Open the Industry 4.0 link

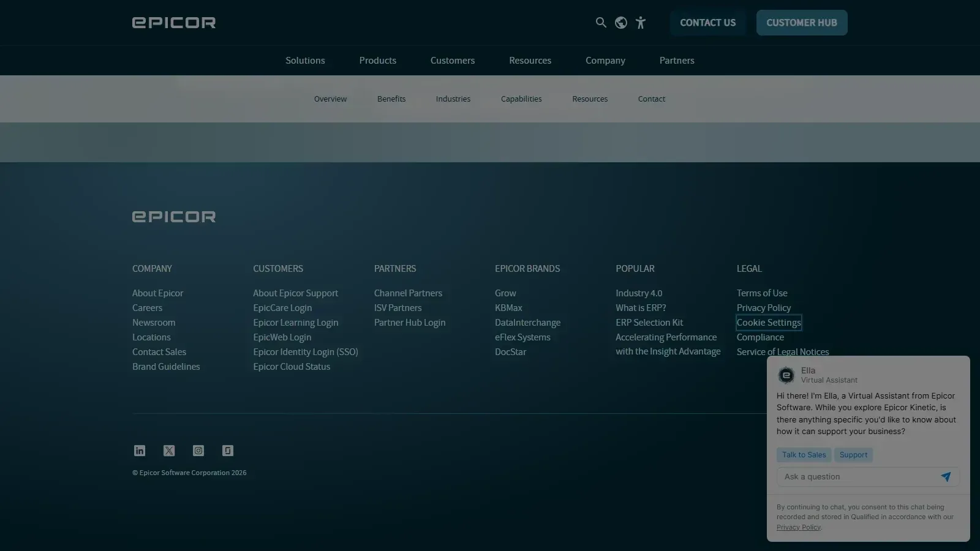pos(639,293)
